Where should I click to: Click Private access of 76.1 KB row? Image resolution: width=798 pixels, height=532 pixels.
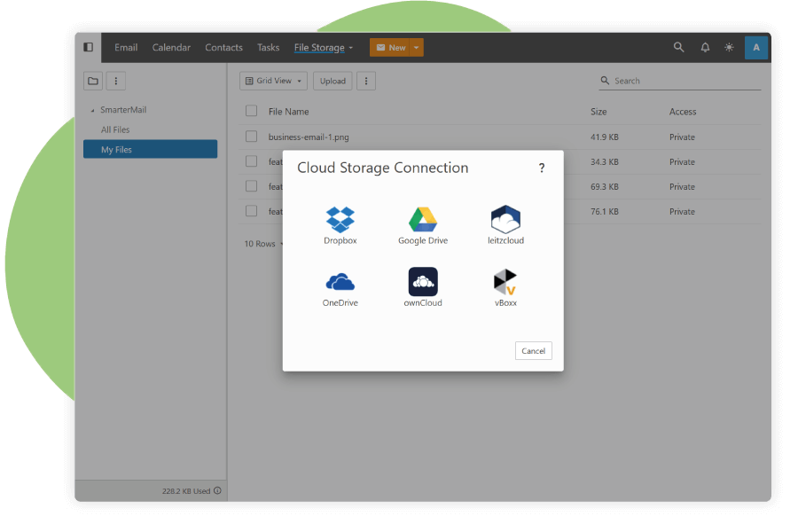(682, 211)
